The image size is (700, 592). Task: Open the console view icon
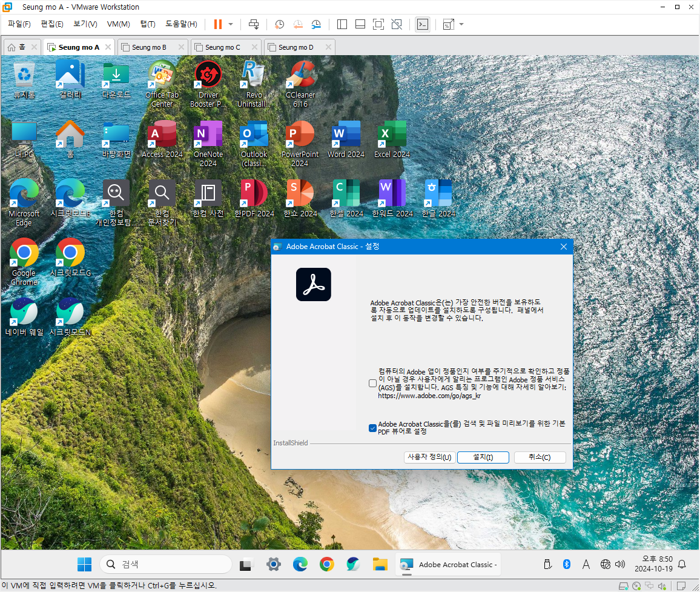click(422, 24)
